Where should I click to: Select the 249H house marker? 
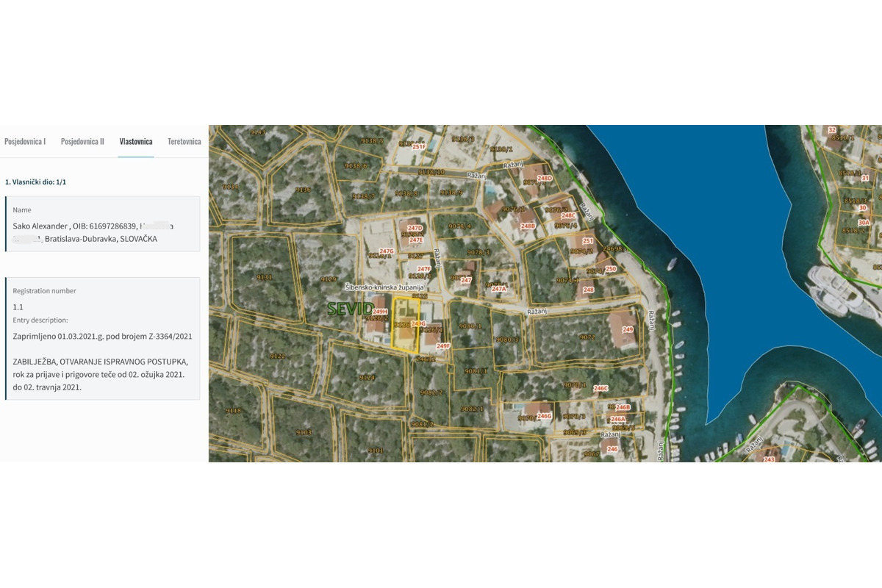pyautogui.click(x=380, y=312)
